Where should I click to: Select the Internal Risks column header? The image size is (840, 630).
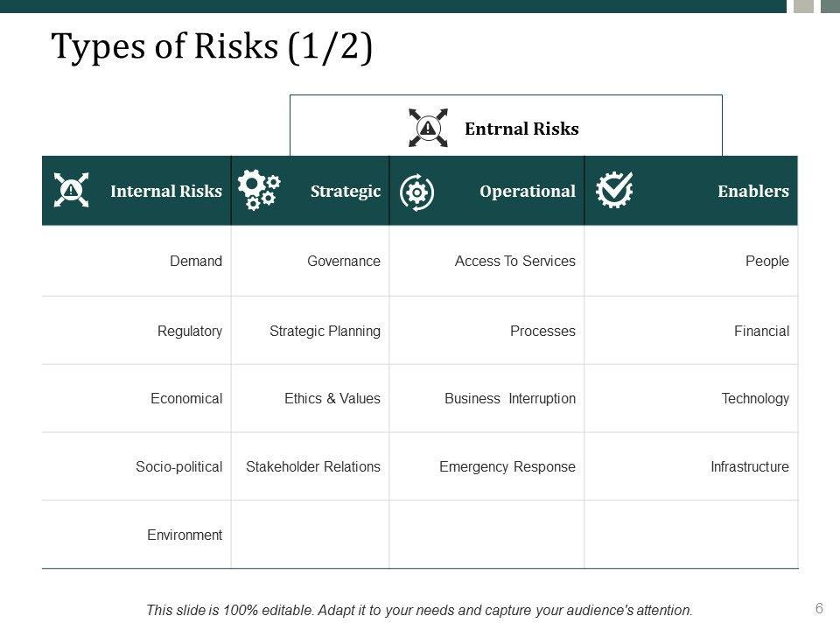pos(166,191)
